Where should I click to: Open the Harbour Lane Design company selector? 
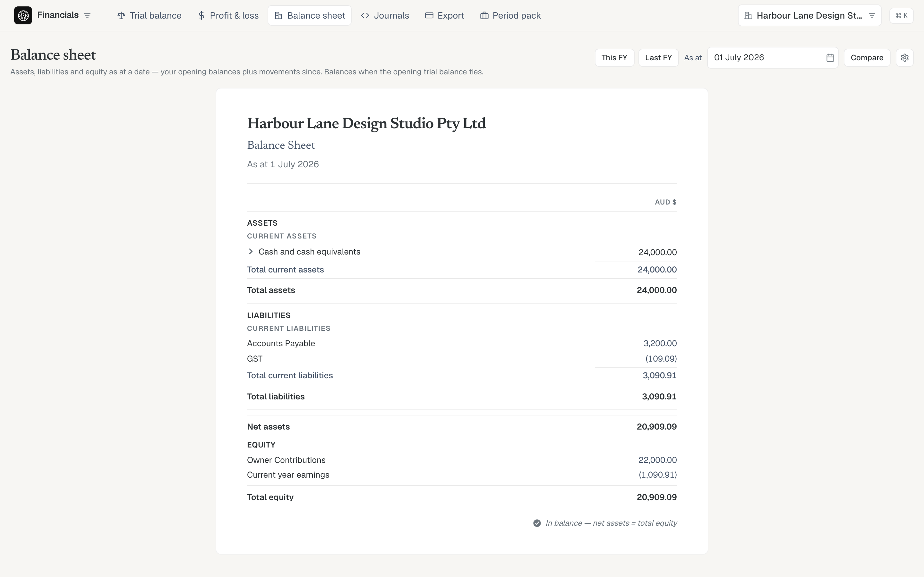[809, 16]
